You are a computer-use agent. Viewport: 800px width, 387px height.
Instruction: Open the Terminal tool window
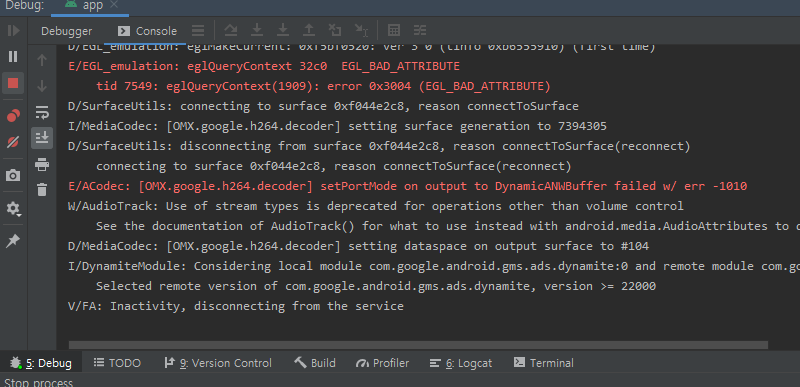(x=544, y=363)
